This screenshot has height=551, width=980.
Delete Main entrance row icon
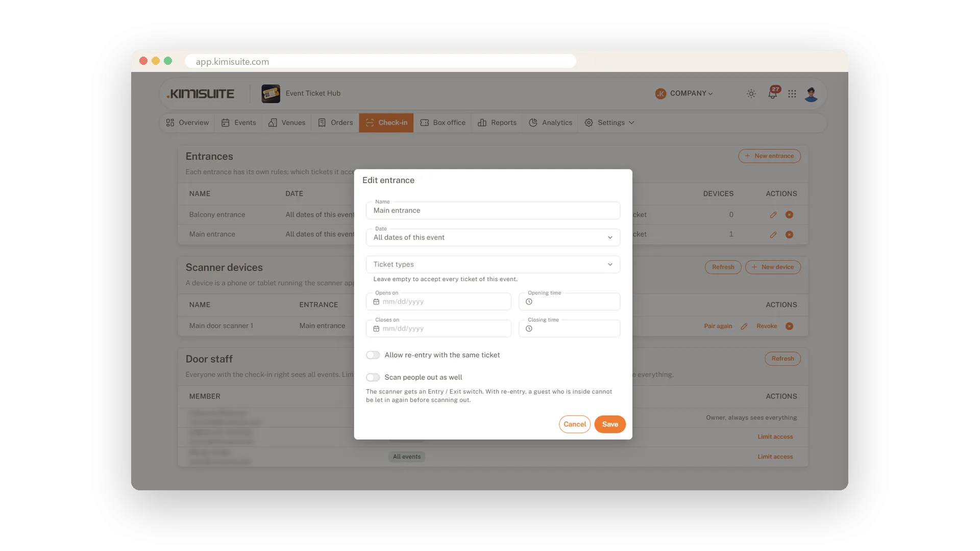pyautogui.click(x=789, y=235)
